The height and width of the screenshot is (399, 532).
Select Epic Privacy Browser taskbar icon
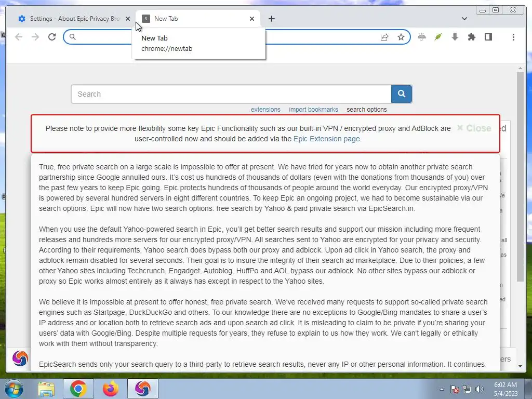[x=142, y=389]
